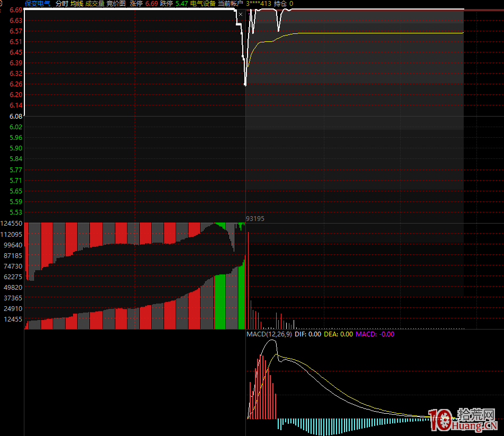Click the yellow DEA value label

pos(338,334)
